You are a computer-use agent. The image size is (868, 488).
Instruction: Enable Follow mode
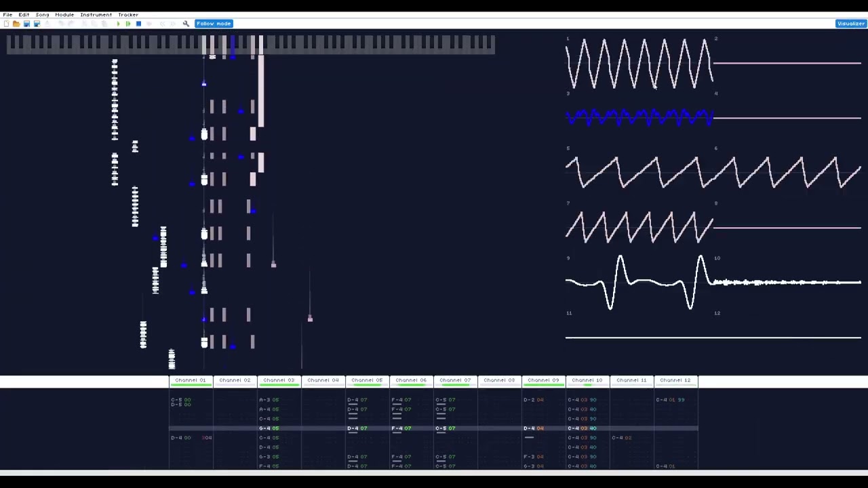(214, 23)
